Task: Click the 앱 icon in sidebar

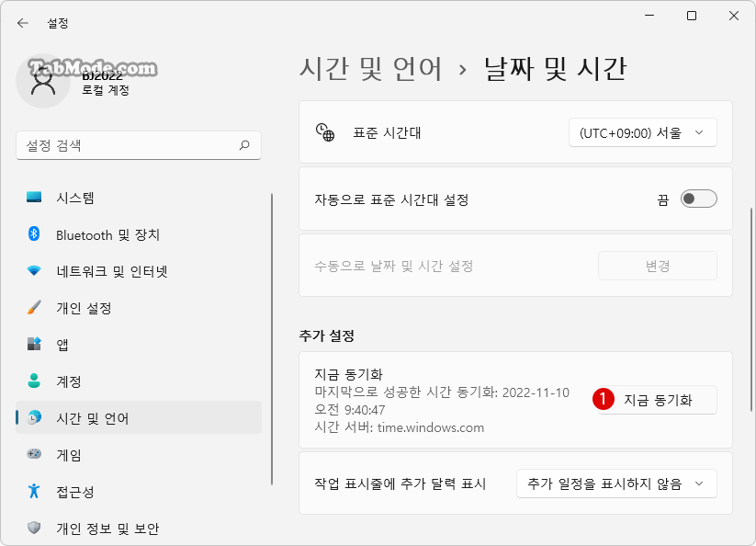Action: click(x=34, y=344)
